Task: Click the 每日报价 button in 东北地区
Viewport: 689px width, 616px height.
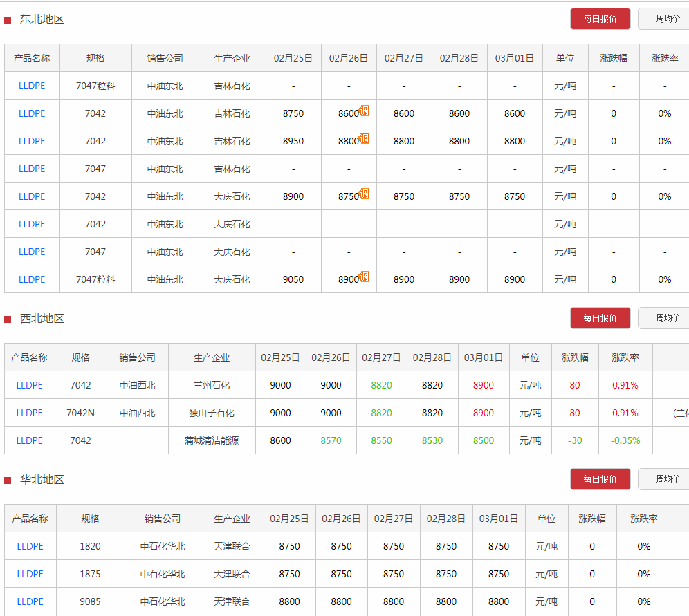Action: pyautogui.click(x=600, y=19)
